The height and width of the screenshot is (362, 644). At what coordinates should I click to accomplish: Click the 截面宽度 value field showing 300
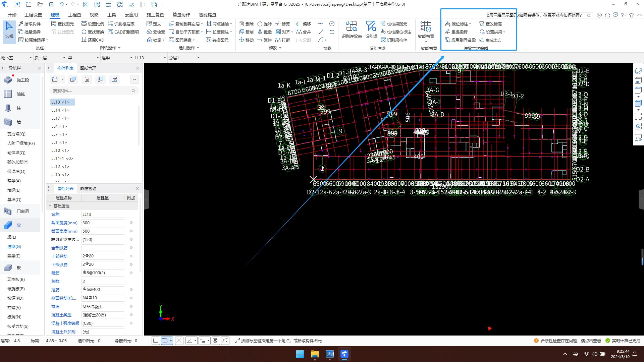tap(103, 223)
